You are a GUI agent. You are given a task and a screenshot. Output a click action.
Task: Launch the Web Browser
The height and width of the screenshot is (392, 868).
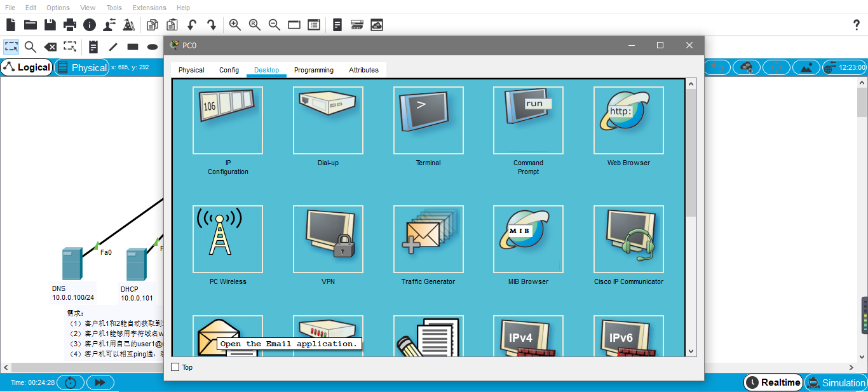click(x=628, y=121)
